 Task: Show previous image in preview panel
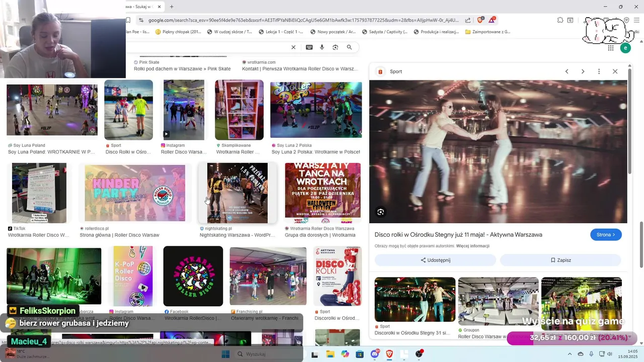[x=567, y=71]
